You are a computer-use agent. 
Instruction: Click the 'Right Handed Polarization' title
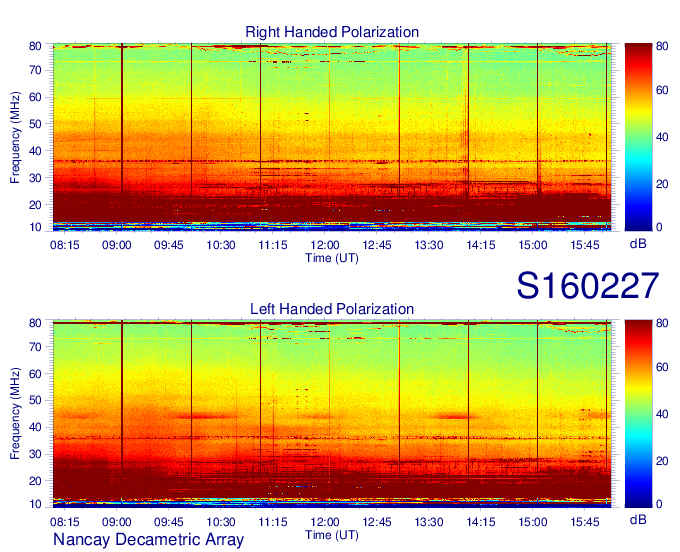(332, 32)
